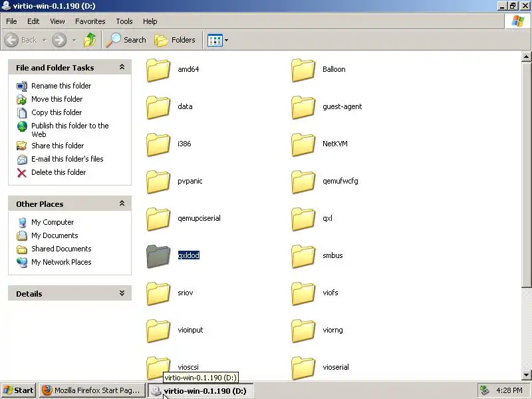Click the network tray icon
The height and width of the screenshot is (399, 532).
pos(485,390)
